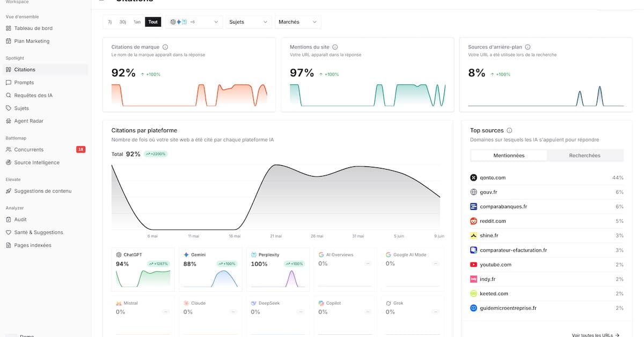This screenshot has width=644, height=337.
Task: Switch to the Recherchées tab
Action: pos(585,156)
